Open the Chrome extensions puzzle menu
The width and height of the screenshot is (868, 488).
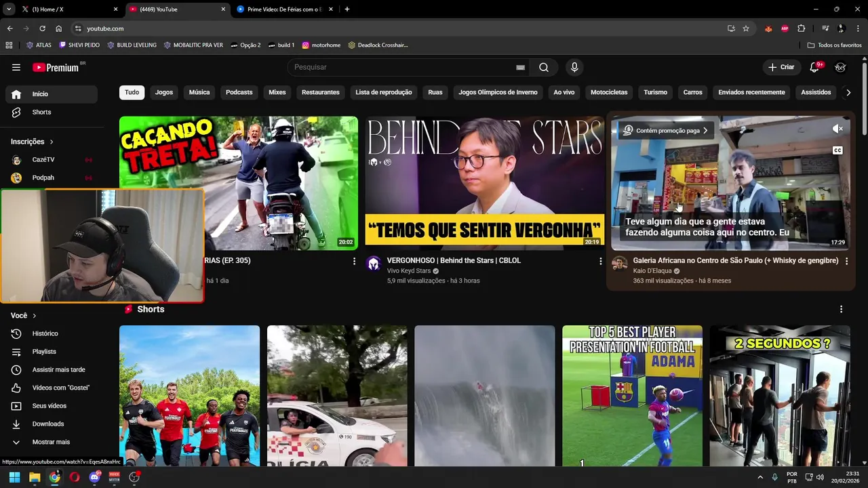click(x=802, y=28)
